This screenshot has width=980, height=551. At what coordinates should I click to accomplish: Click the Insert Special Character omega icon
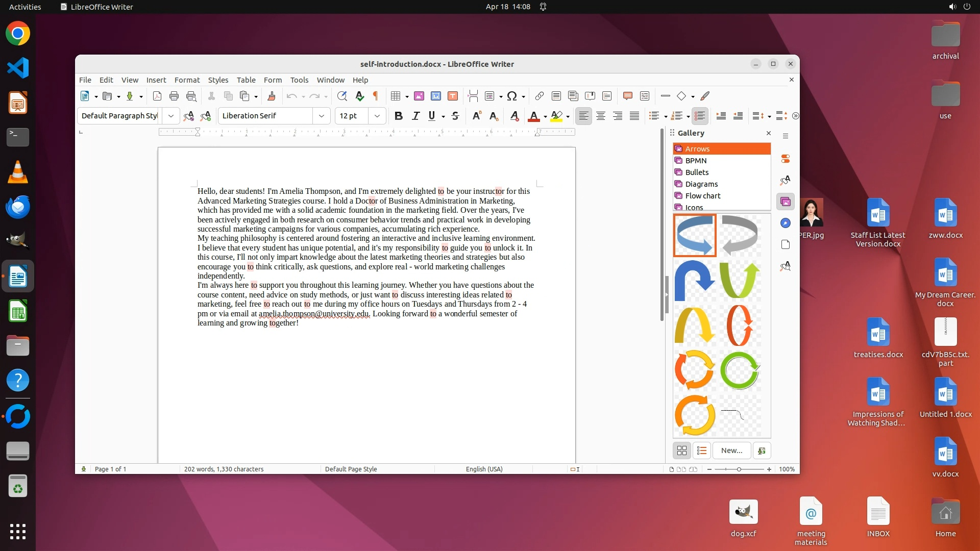point(512,96)
